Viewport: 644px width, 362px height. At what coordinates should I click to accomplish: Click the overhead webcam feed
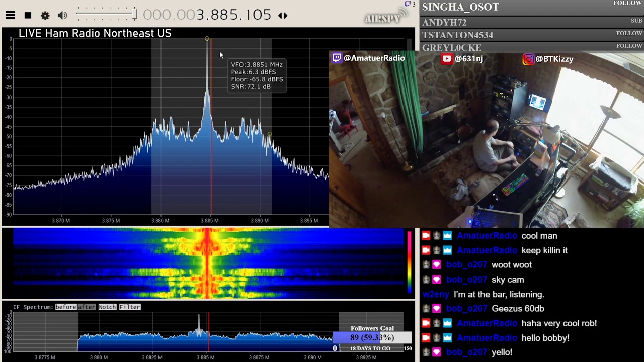pyautogui.click(x=486, y=140)
